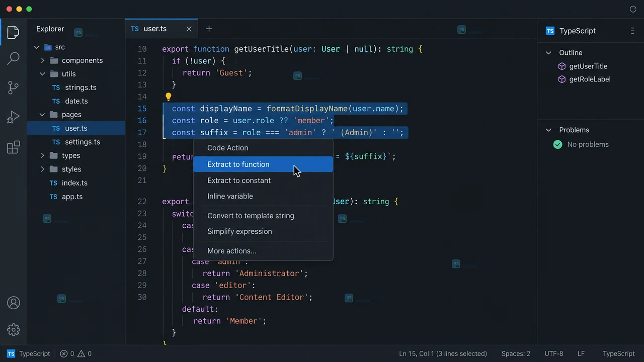The width and height of the screenshot is (644, 362).
Task: Change Spaces: 2 indentation setting
Action: pyautogui.click(x=516, y=353)
